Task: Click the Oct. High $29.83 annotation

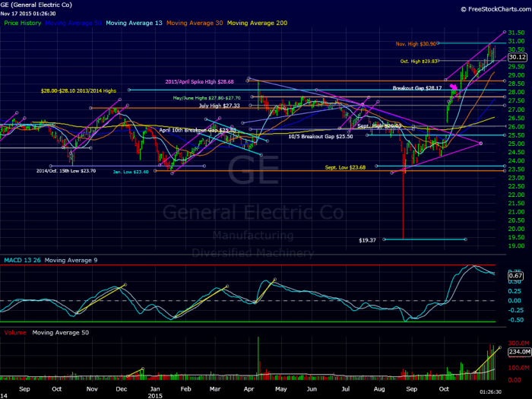Action: 419,62
